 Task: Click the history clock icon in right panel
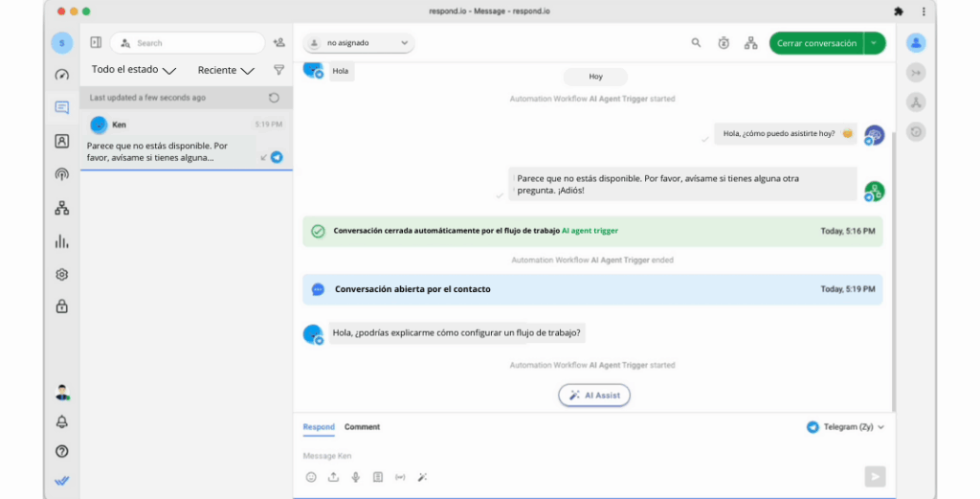click(x=916, y=132)
